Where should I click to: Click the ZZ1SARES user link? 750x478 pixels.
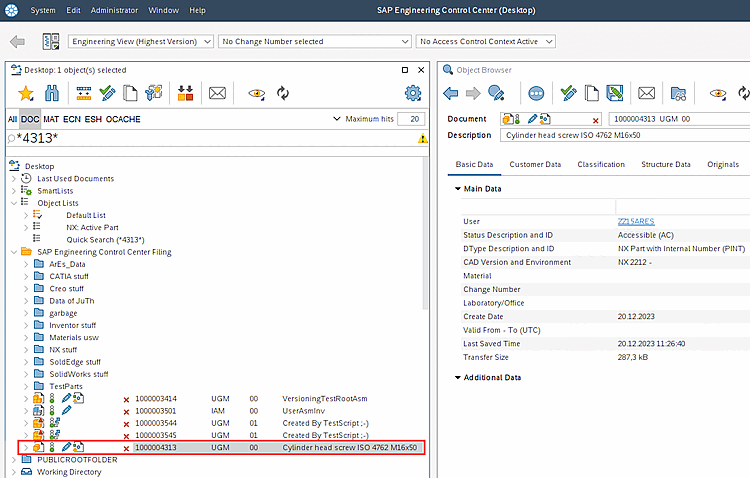click(x=637, y=220)
